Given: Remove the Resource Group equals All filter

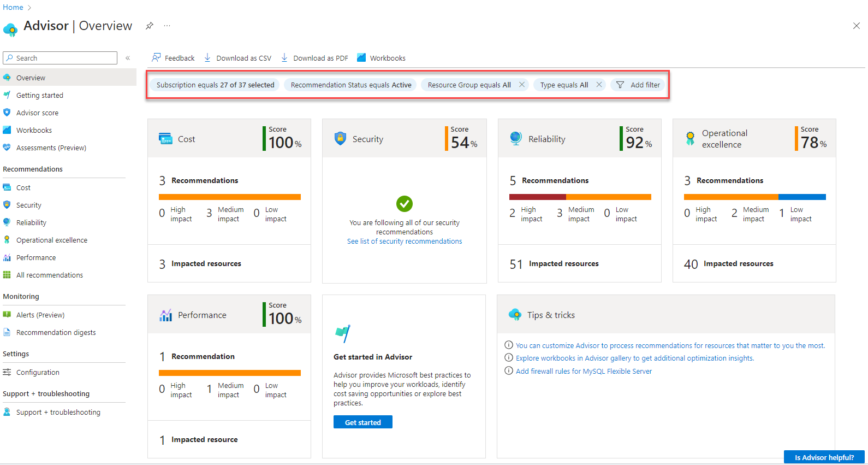Looking at the screenshot, I should (522, 85).
